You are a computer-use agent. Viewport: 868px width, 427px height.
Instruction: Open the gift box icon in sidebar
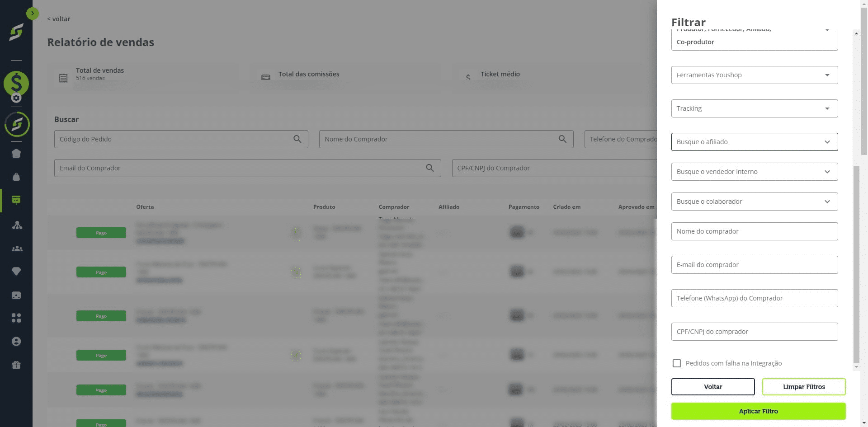point(16,365)
